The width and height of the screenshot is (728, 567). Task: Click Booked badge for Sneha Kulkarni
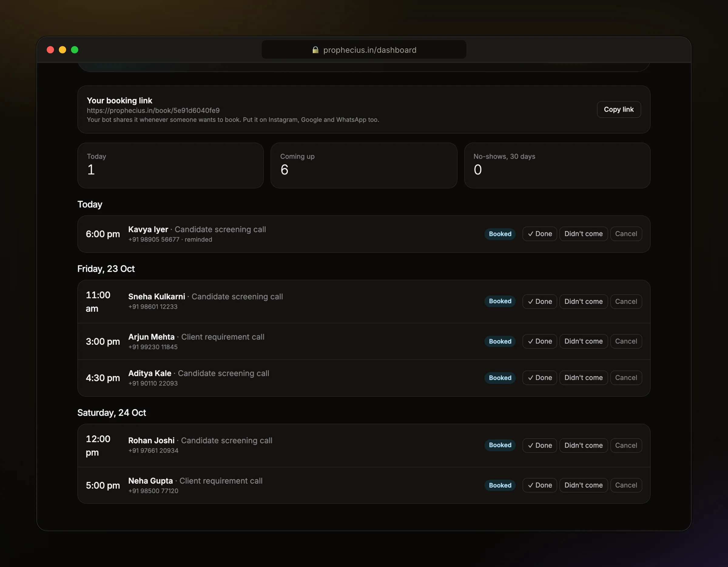click(500, 301)
